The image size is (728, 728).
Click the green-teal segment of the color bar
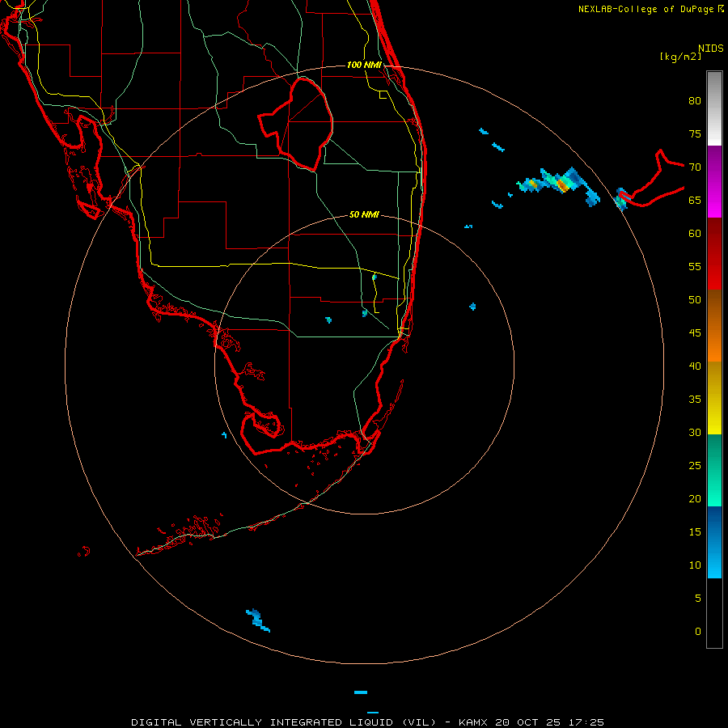714,470
